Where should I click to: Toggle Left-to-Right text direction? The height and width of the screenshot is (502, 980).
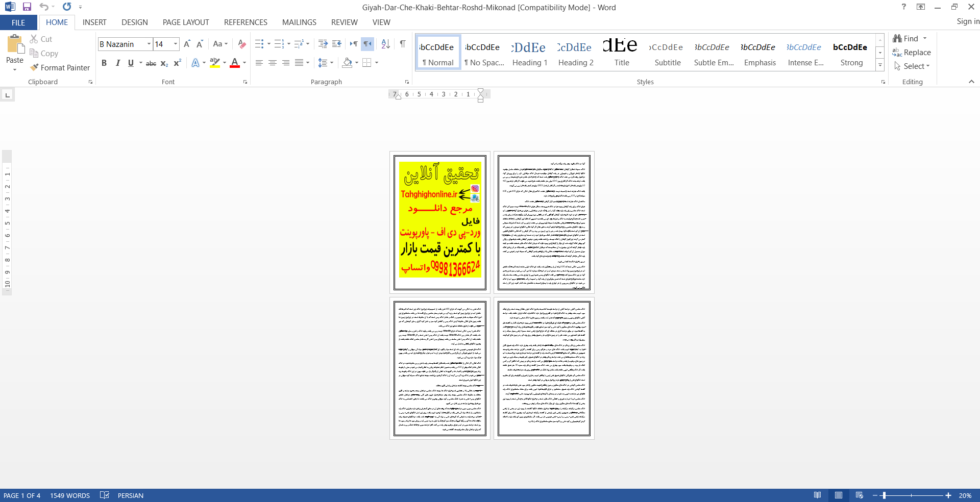[x=354, y=44]
